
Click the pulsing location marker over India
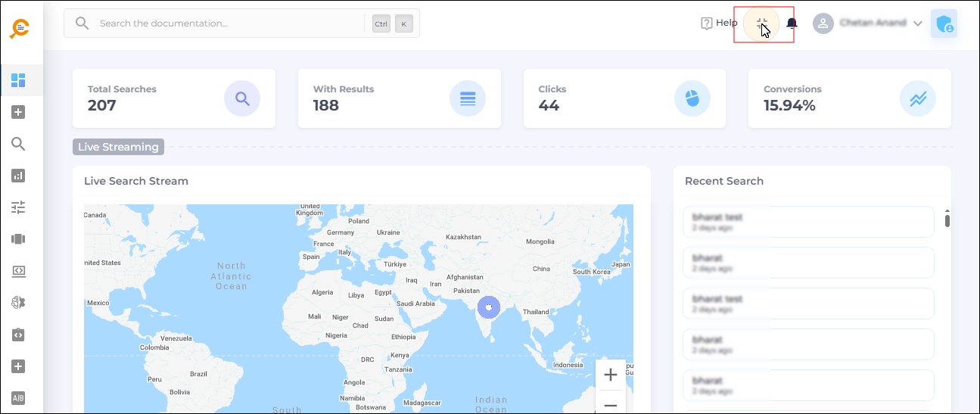pyautogui.click(x=490, y=307)
